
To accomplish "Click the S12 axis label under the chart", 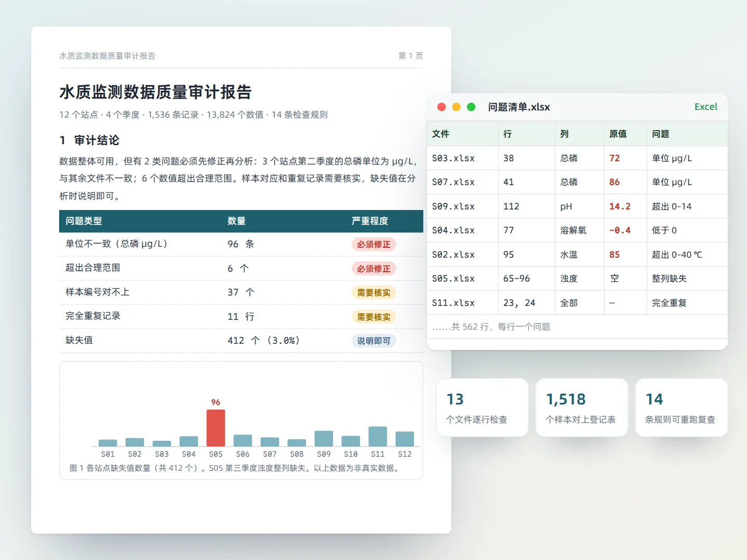I will point(405,454).
